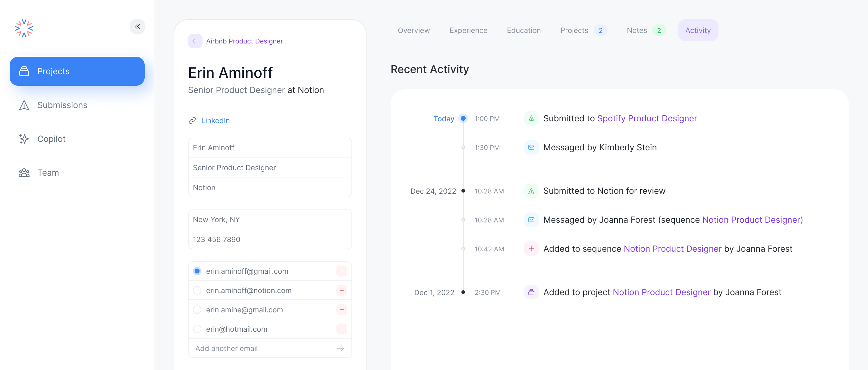Click the 2:30 PM timestamp
The image size is (868, 370).
pyautogui.click(x=488, y=292)
